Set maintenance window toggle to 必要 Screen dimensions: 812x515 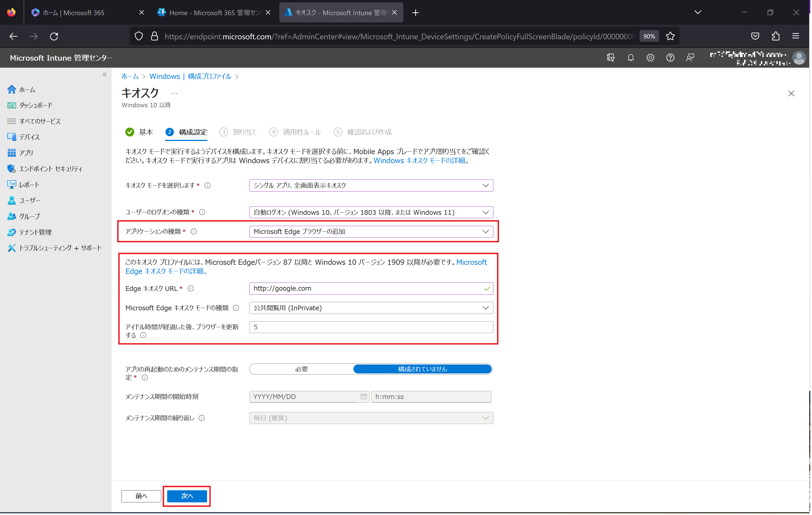[x=302, y=370]
